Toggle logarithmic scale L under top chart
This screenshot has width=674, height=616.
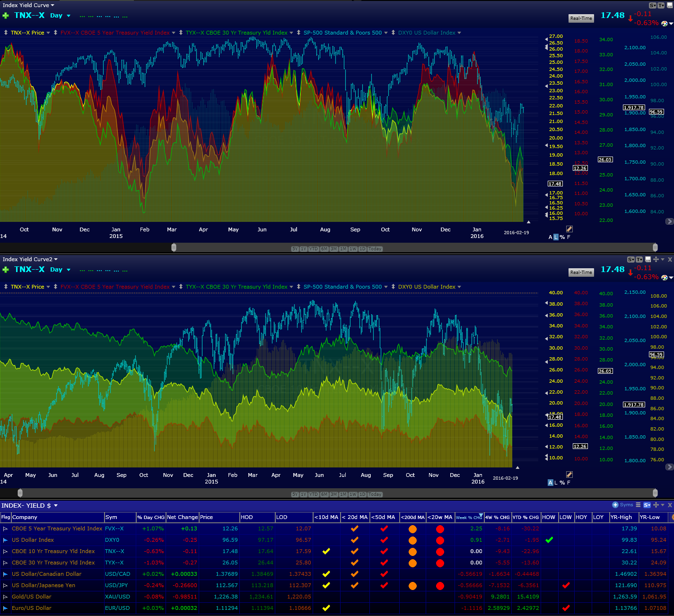pos(556,237)
